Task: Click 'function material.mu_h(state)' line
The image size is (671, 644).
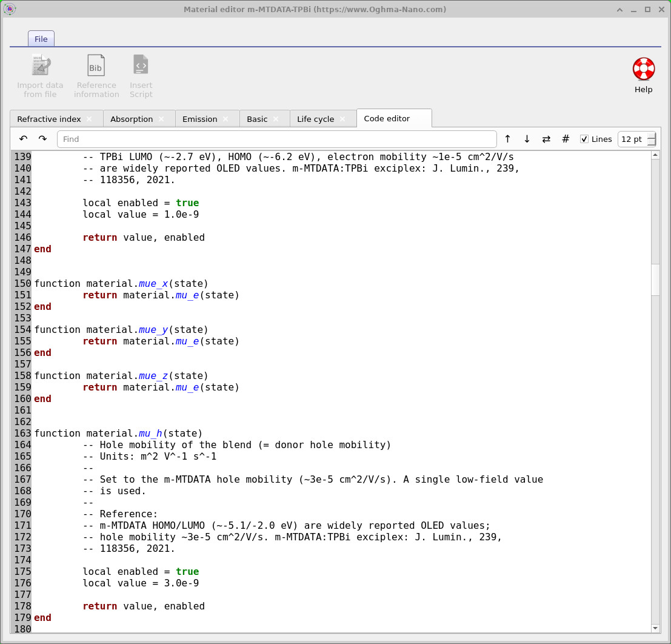Action: point(118,434)
